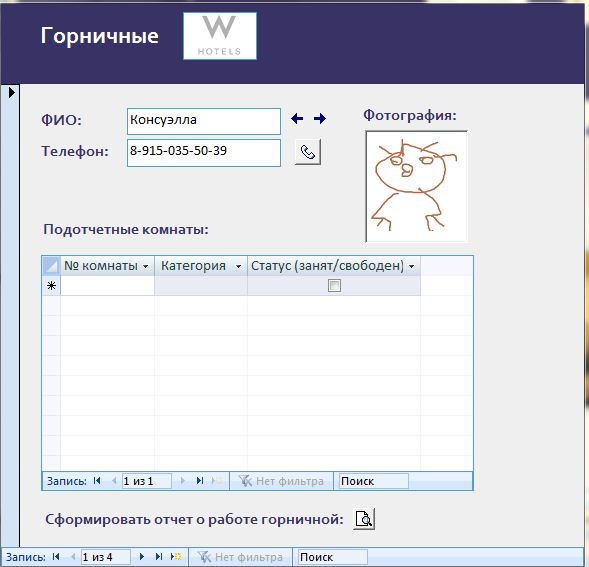589x567 pixels.
Task: Open the Статус (занят/свободен) column dropdown
Action: [412, 266]
